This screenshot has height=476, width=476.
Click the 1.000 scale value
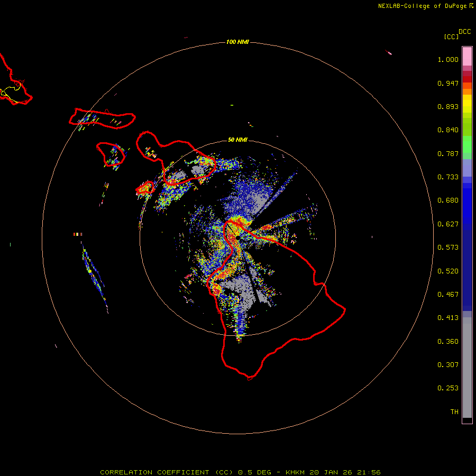pos(448,59)
